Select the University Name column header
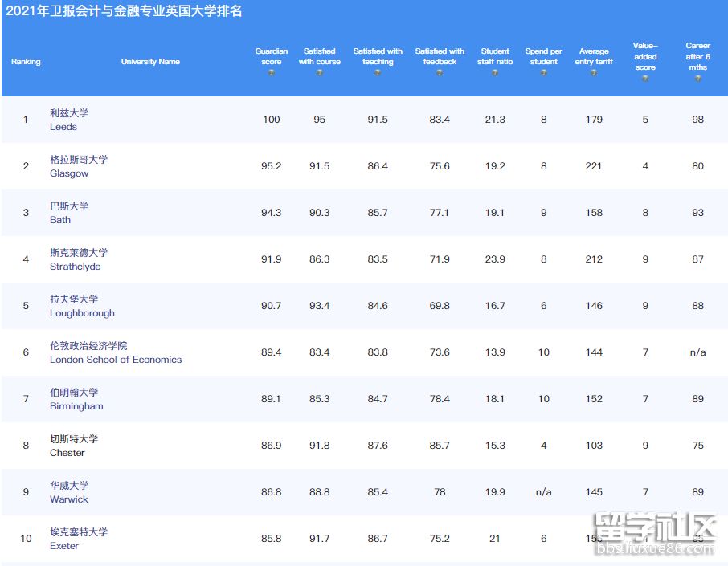 (150, 61)
